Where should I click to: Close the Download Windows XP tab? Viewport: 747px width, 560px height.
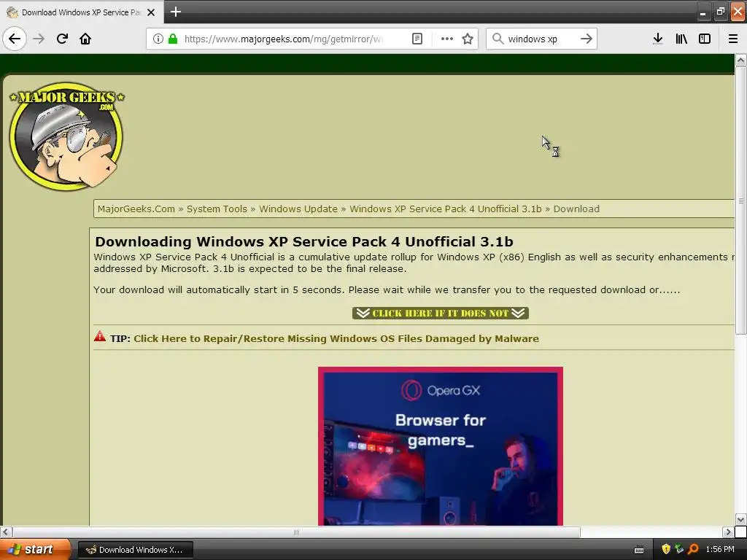tap(151, 12)
